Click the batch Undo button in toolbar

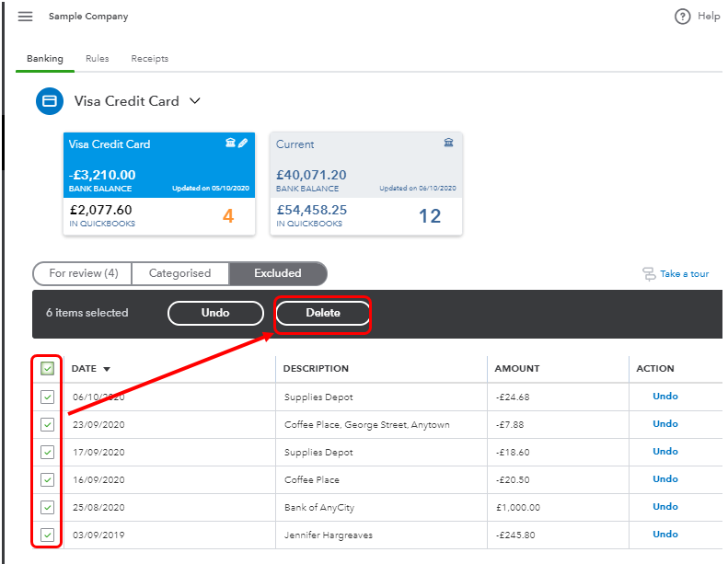(214, 314)
